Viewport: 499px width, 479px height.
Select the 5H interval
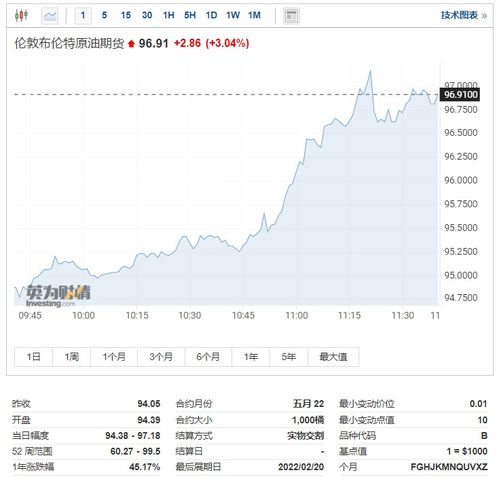coord(190,15)
